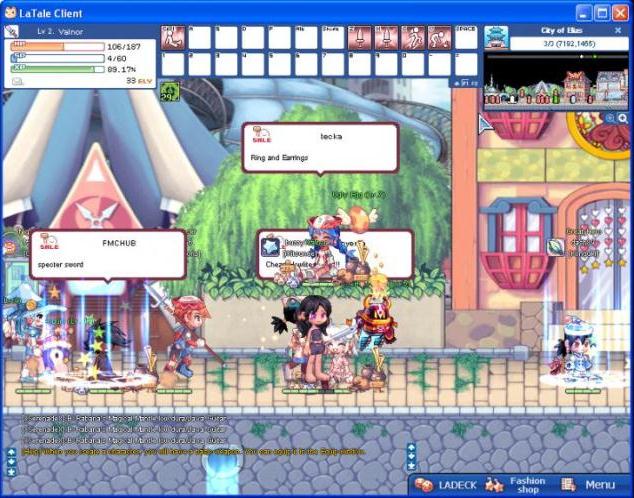The image size is (634, 498).
Task: Open the main Menu
Action: 590,484
